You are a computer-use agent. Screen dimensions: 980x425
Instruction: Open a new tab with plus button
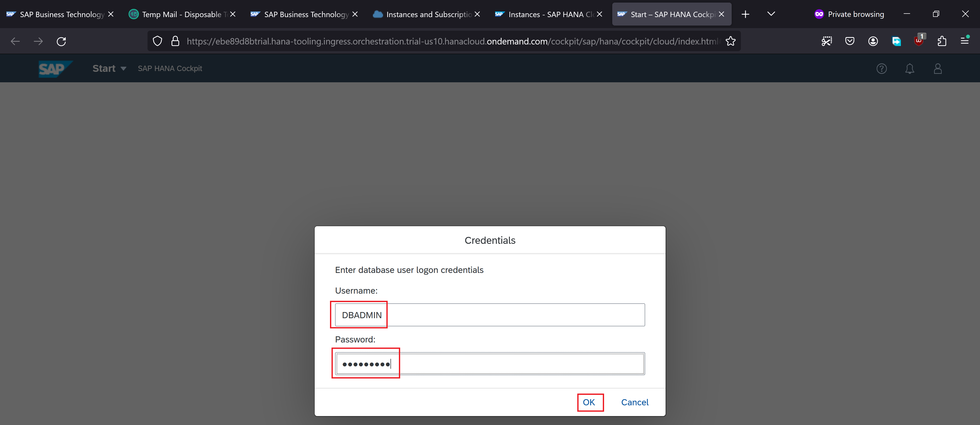tap(745, 14)
